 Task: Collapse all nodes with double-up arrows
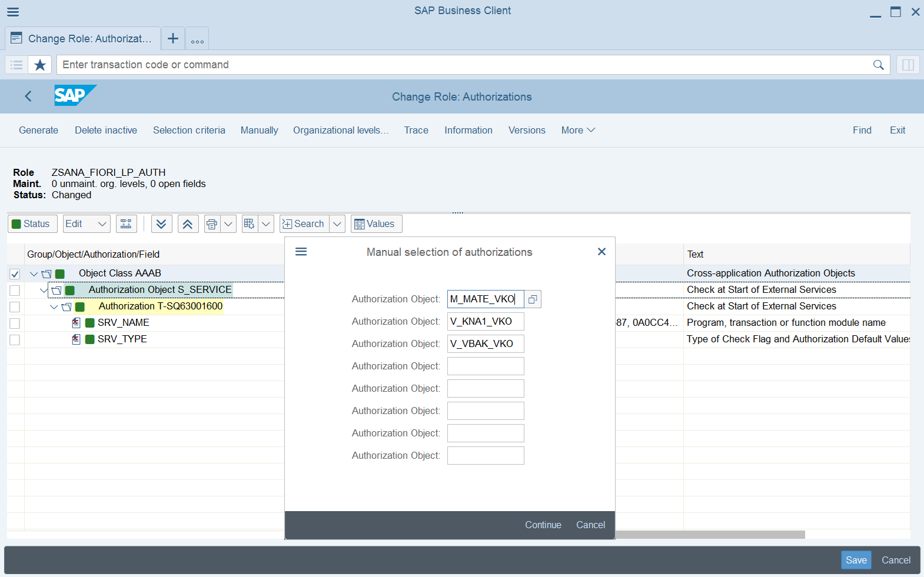[188, 224]
